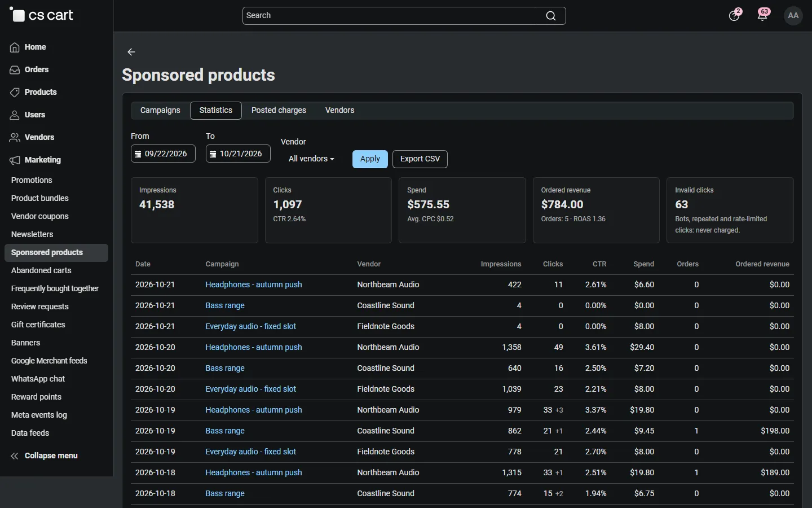The height and width of the screenshot is (508, 812).
Task: Open Everyday audio - fixed slot on 2026-10-19
Action: click(250, 452)
